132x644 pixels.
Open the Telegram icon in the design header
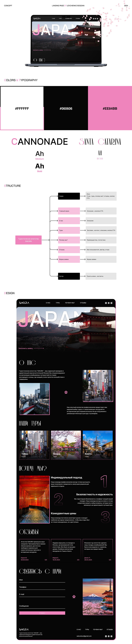(x=109, y=303)
